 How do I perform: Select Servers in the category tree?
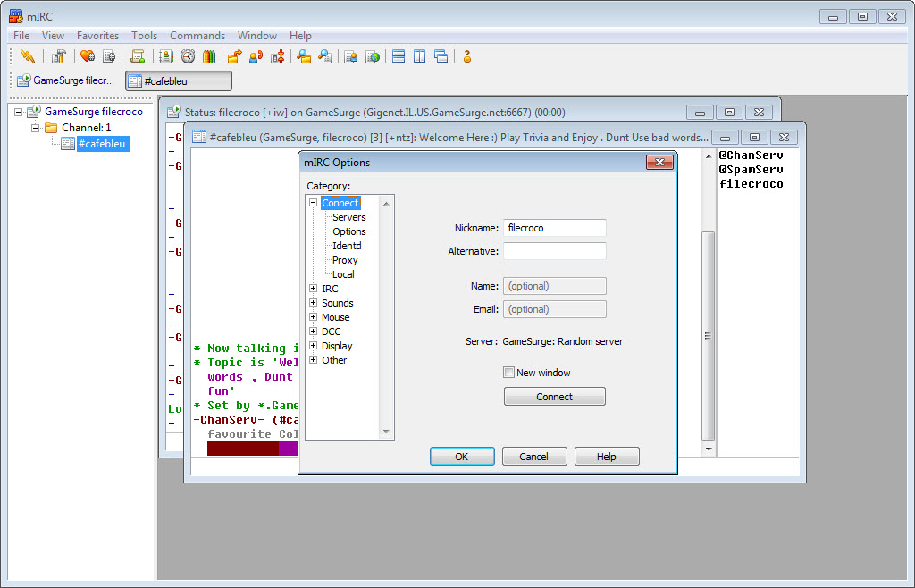click(x=348, y=217)
